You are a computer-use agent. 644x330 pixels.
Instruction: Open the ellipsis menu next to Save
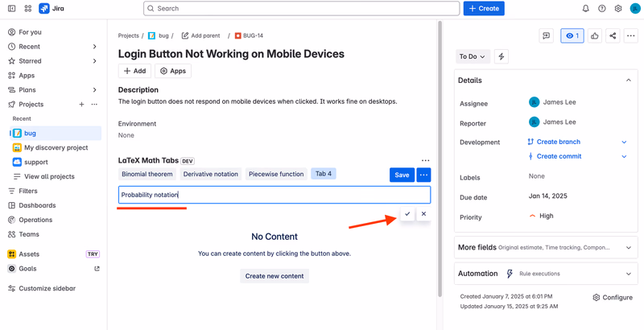pyautogui.click(x=424, y=175)
